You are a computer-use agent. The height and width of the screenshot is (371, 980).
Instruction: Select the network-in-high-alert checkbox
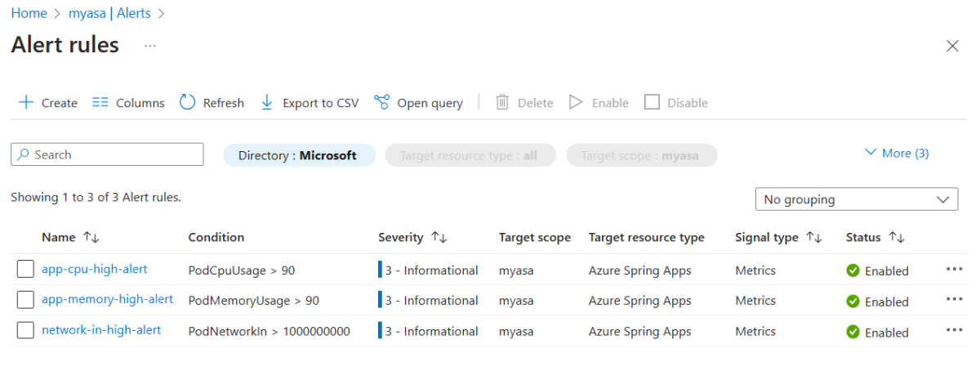pos(26,330)
